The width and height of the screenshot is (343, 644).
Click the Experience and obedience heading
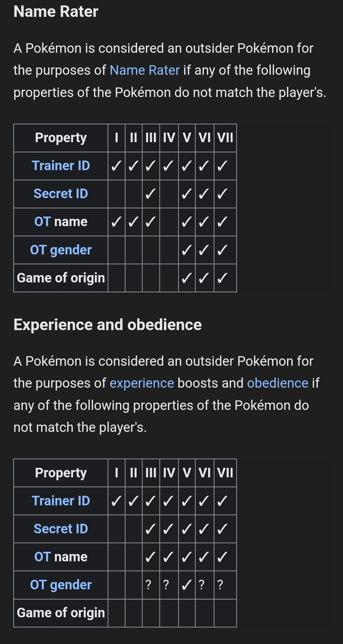click(107, 325)
